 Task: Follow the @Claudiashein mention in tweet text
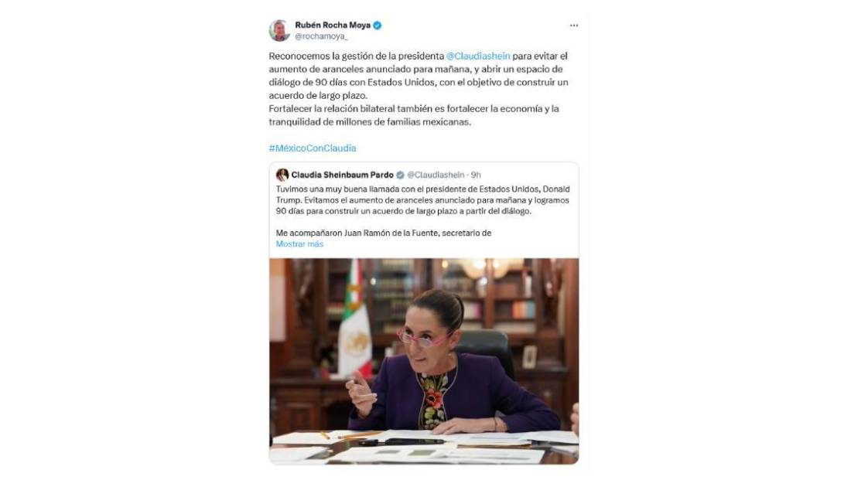(x=478, y=56)
